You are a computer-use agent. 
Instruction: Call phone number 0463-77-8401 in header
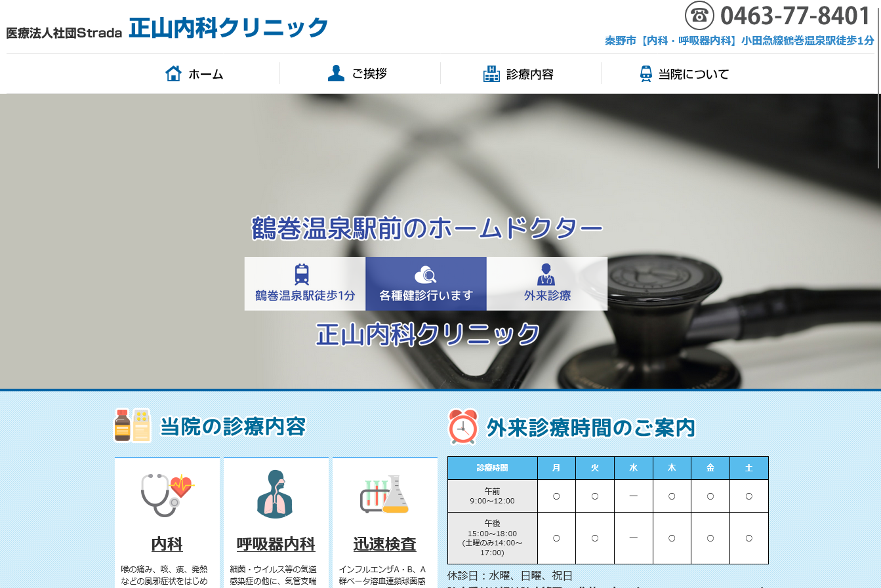coord(794,16)
